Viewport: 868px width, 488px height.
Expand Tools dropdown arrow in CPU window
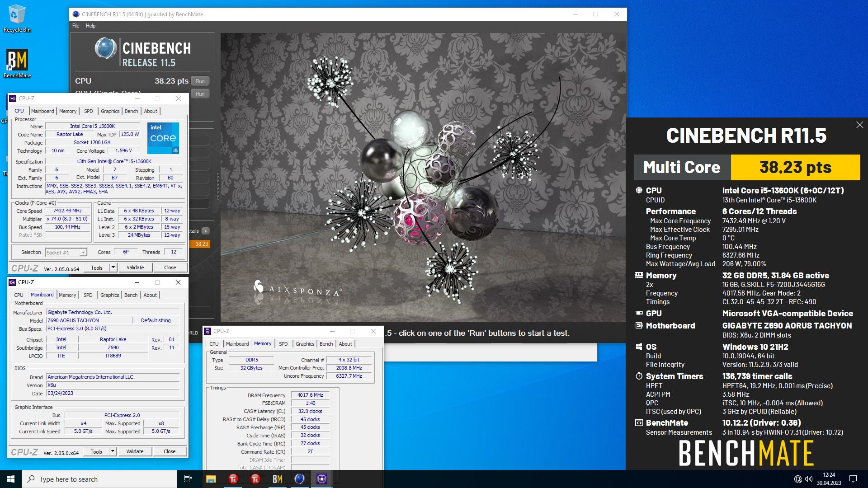pos(113,267)
